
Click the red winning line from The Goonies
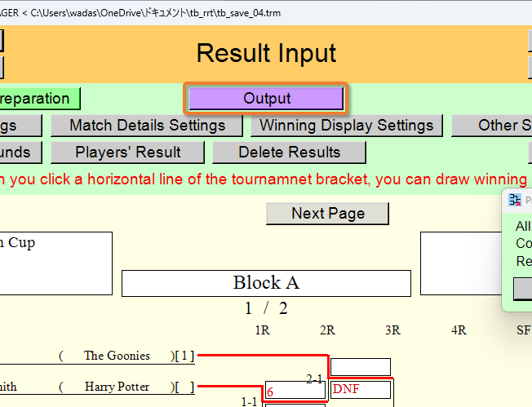click(x=263, y=355)
